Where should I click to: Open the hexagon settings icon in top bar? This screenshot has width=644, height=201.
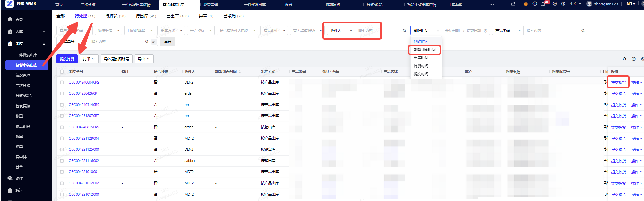coord(555,4)
